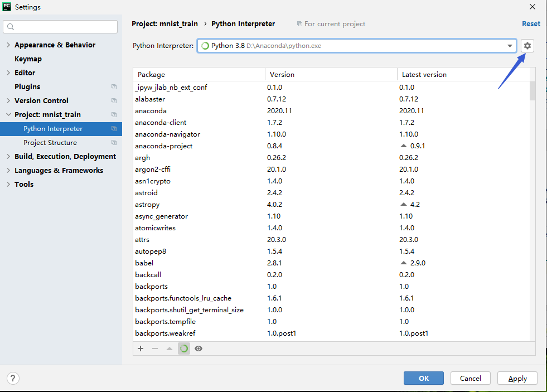Click the search magnifier icon in the settings search field
The image size is (547, 392).
pos(11,27)
